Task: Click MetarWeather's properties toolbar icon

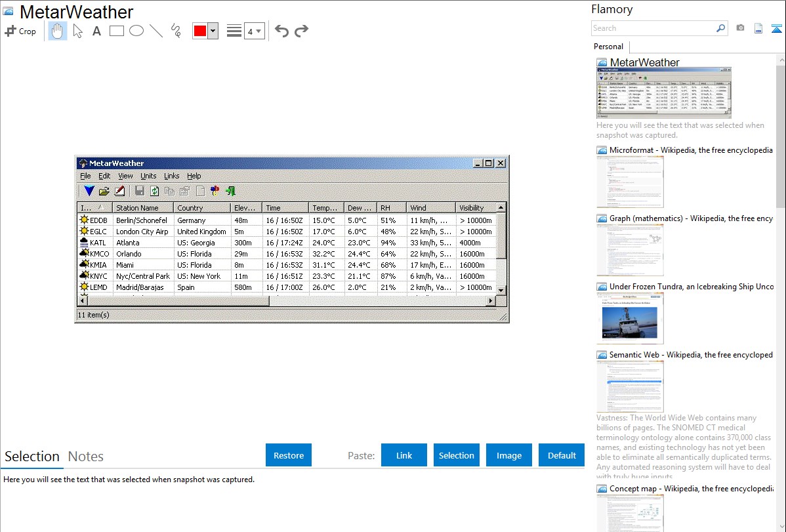Action: (x=184, y=191)
